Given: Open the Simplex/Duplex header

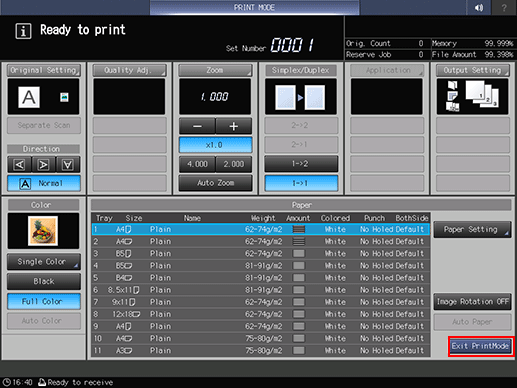Looking at the screenshot, I should [301, 70].
